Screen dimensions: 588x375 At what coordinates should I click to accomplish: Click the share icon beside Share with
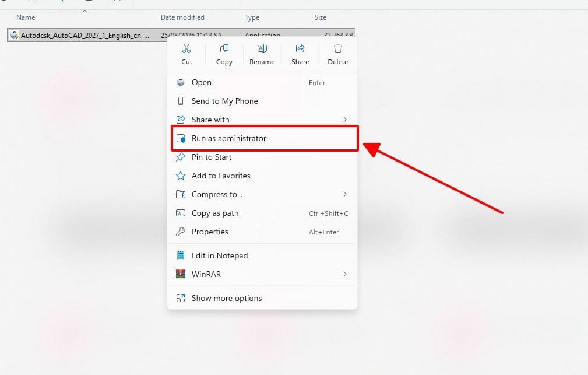pos(181,120)
